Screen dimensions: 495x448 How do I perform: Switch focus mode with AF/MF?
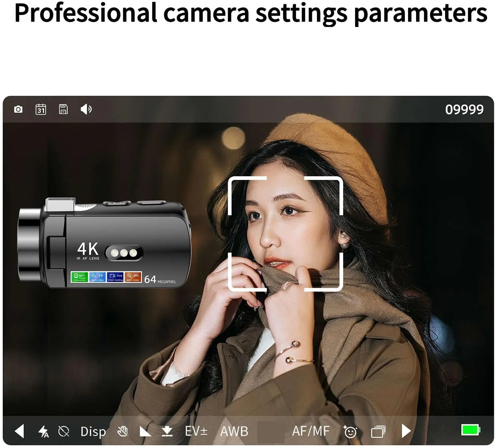311,431
